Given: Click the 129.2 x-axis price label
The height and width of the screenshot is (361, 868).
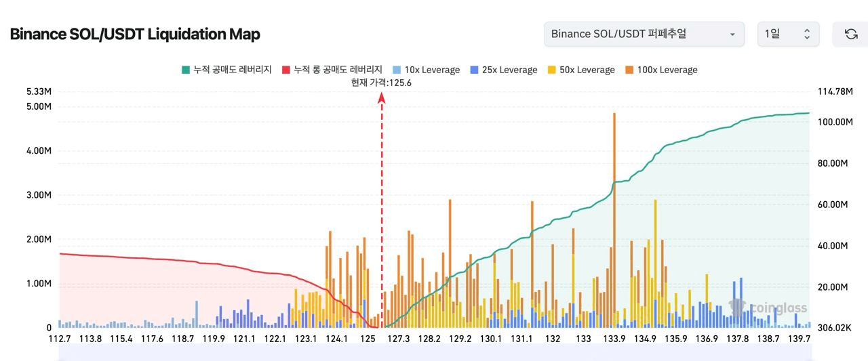Looking at the screenshot, I should point(460,339).
